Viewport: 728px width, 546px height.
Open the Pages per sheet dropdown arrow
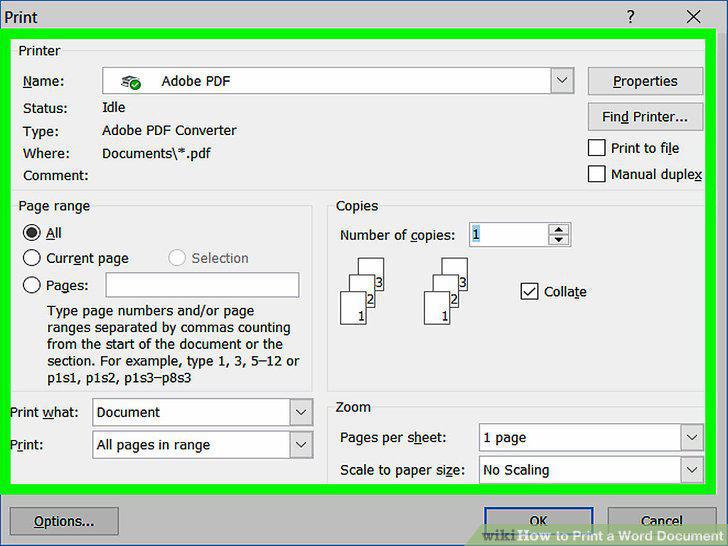coord(692,437)
